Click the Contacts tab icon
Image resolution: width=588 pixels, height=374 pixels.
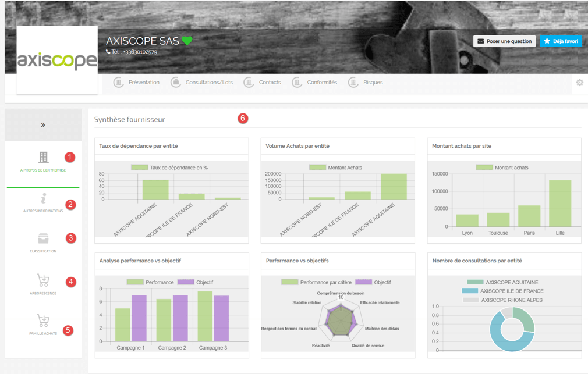[249, 83]
